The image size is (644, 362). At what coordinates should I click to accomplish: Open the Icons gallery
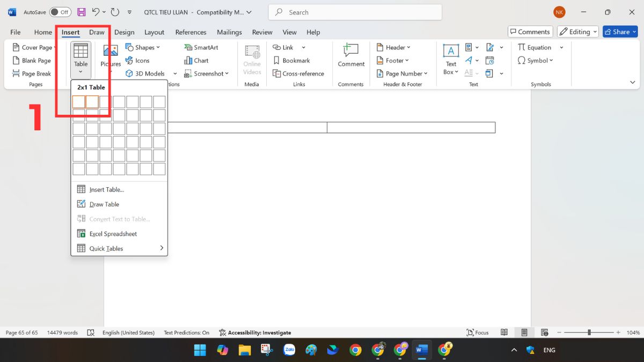click(137, 61)
